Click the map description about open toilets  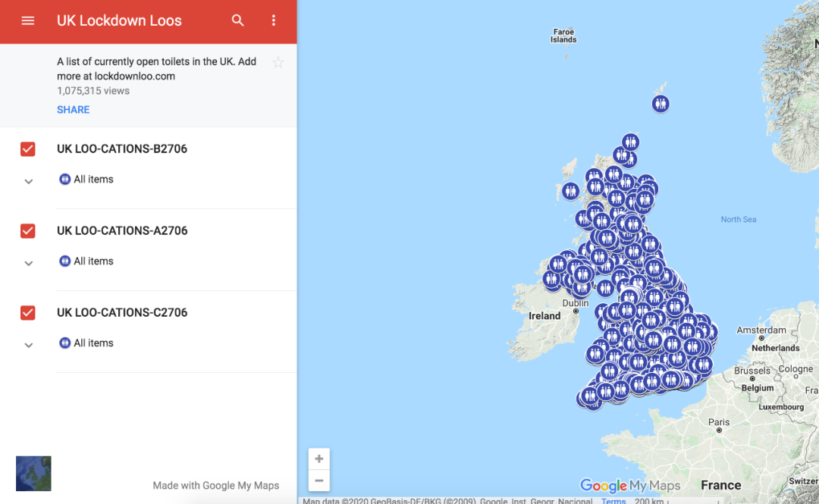(157, 69)
